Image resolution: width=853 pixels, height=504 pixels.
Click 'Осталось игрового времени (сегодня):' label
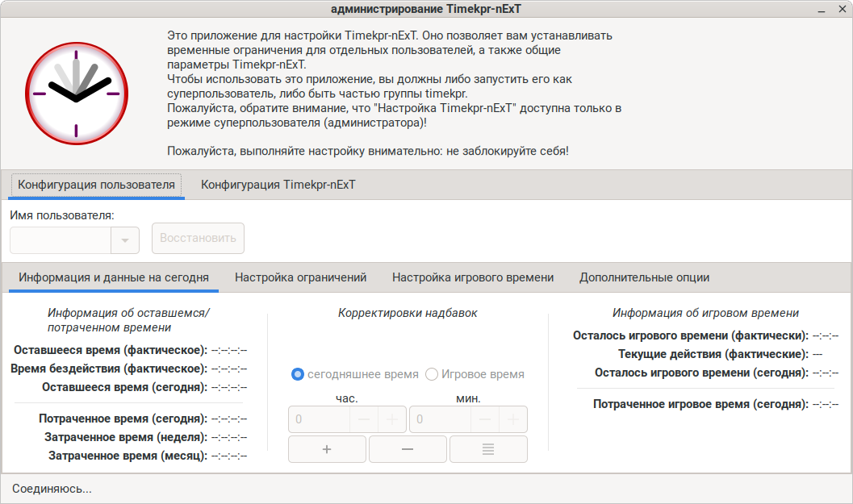pyautogui.click(x=701, y=373)
